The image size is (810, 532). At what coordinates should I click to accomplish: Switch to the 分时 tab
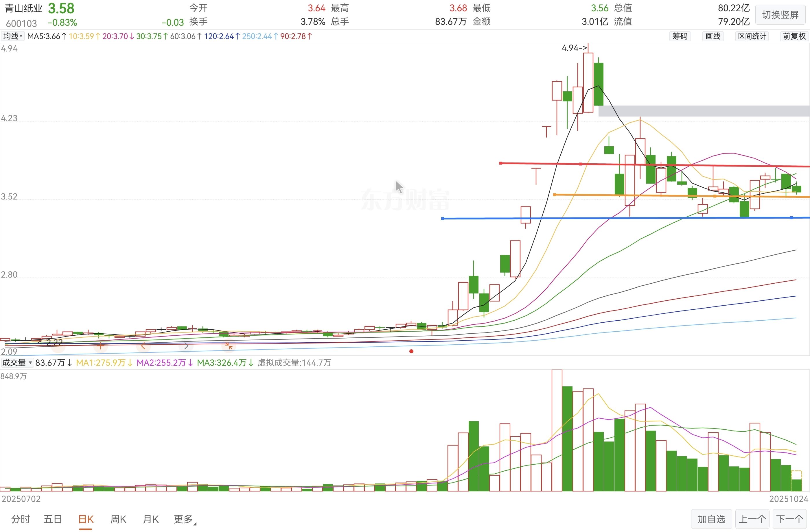pos(21,519)
